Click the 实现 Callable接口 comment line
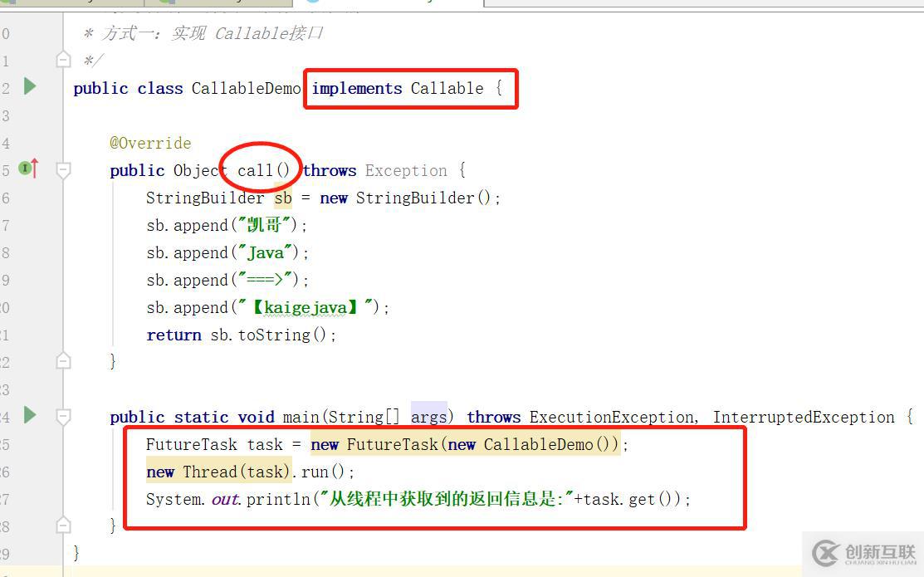This screenshot has height=577, width=924. pos(203,33)
